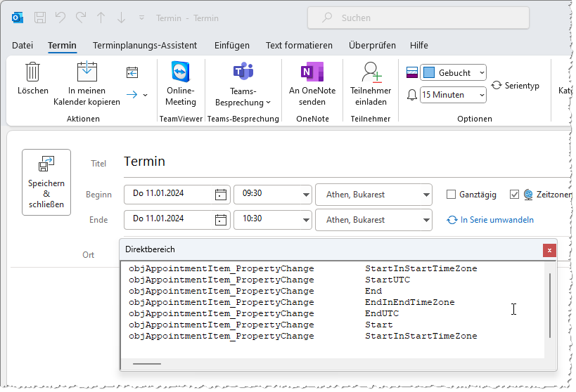This screenshot has width=576, height=392.
Task: Enable the Ganztägig checkbox
Action: tap(452, 195)
